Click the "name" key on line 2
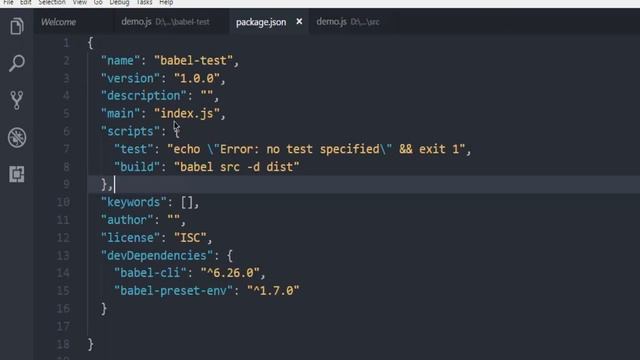Viewport: 640px width, 360px height. point(120,60)
